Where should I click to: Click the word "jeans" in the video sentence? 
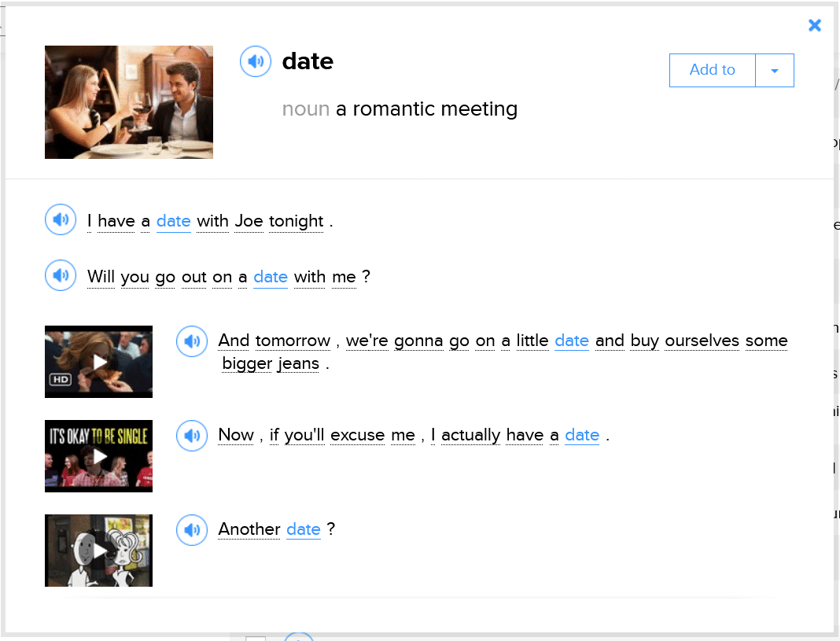(x=298, y=363)
